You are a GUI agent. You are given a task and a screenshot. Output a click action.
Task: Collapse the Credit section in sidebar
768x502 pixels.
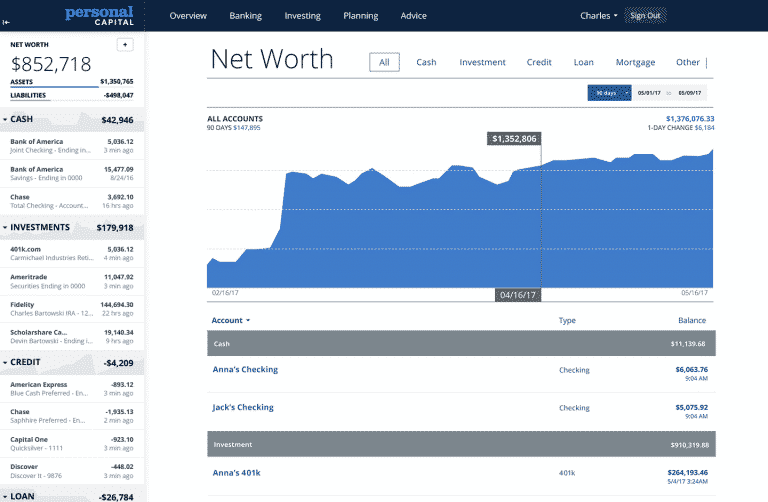6,362
